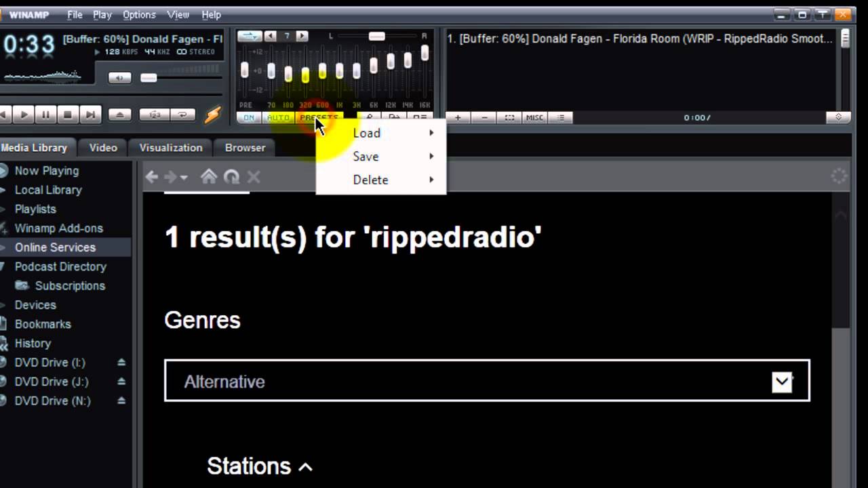This screenshot has width=868, height=488.
Task: Switch to the Browser tab
Action: tap(245, 148)
